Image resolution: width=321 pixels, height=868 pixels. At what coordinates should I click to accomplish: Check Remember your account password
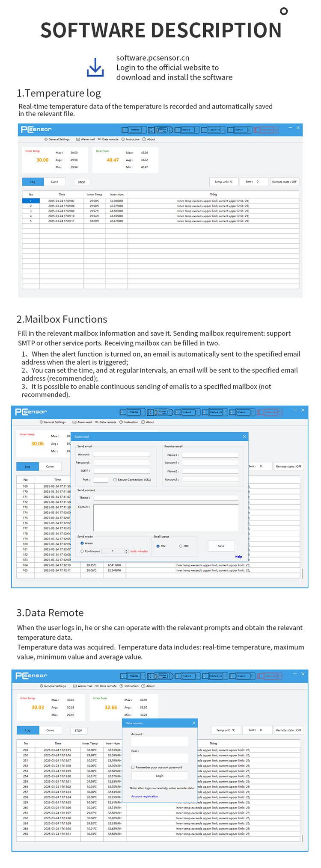(x=133, y=767)
